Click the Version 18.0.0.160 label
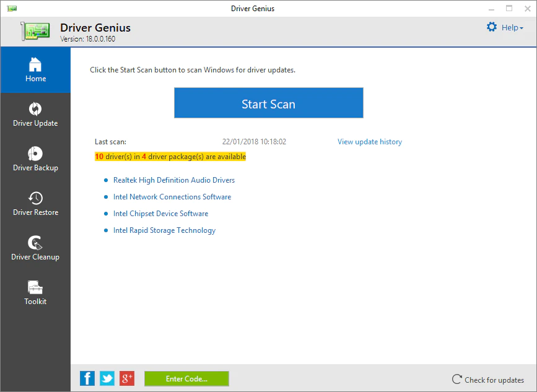This screenshot has width=537, height=392. point(88,38)
